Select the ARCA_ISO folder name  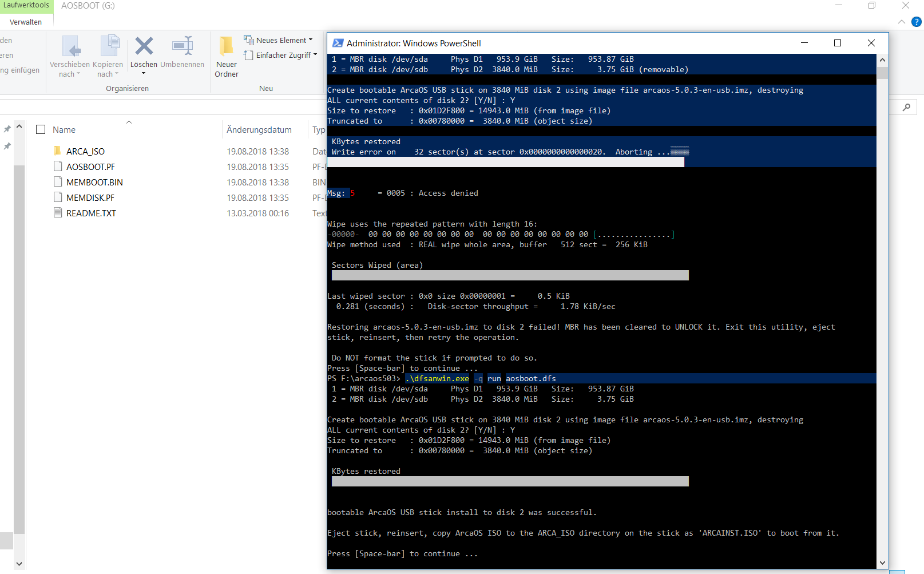point(85,151)
